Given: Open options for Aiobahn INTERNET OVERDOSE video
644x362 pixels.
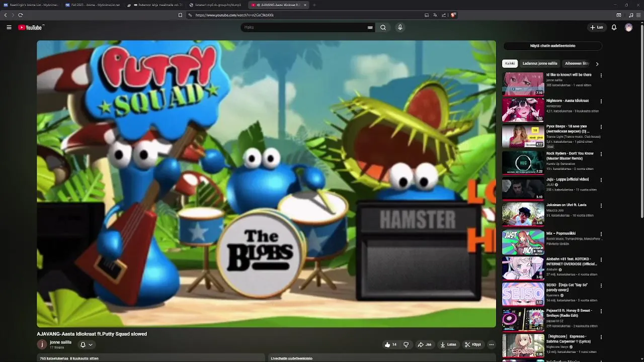Looking at the screenshot, I should point(601,260).
